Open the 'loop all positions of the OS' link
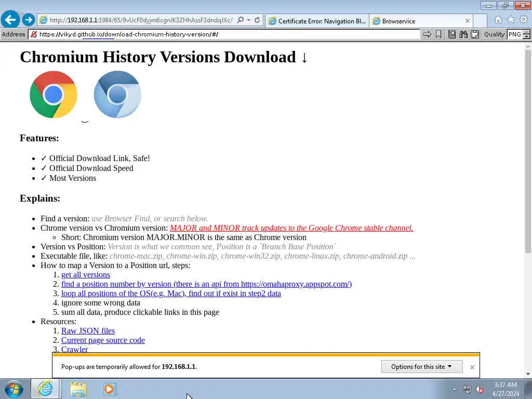This screenshot has height=399, width=532. 171,294
